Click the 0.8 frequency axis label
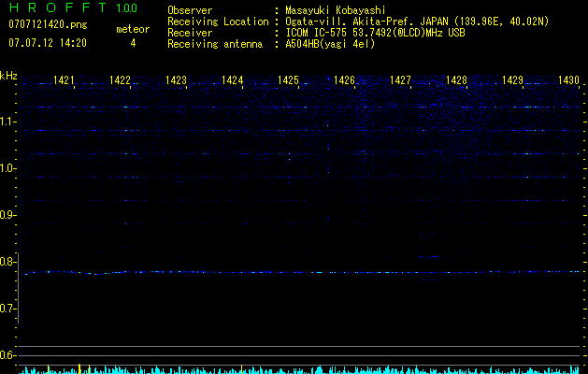Screen dimensions: 588x374 pos(7,262)
